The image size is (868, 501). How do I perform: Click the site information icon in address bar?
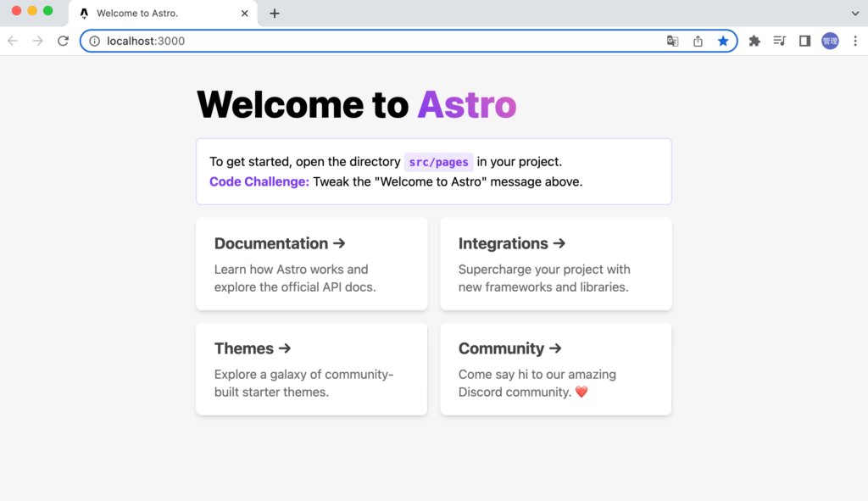pyautogui.click(x=93, y=40)
